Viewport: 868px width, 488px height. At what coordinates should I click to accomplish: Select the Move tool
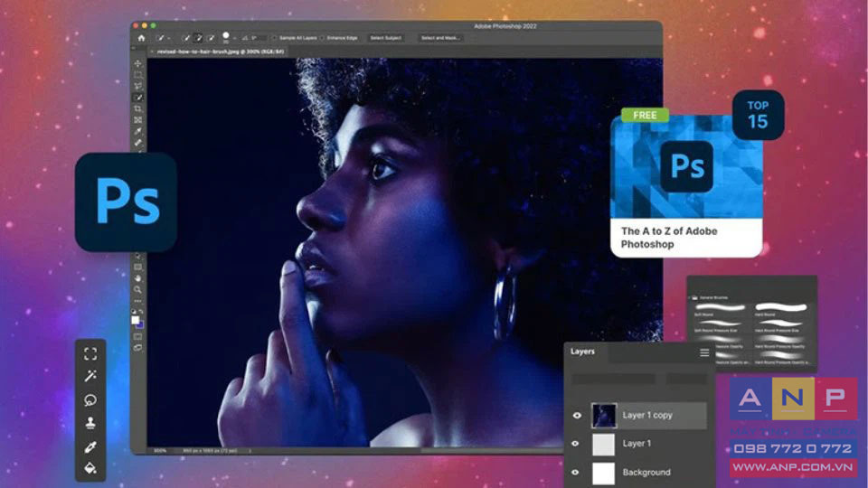(137, 63)
